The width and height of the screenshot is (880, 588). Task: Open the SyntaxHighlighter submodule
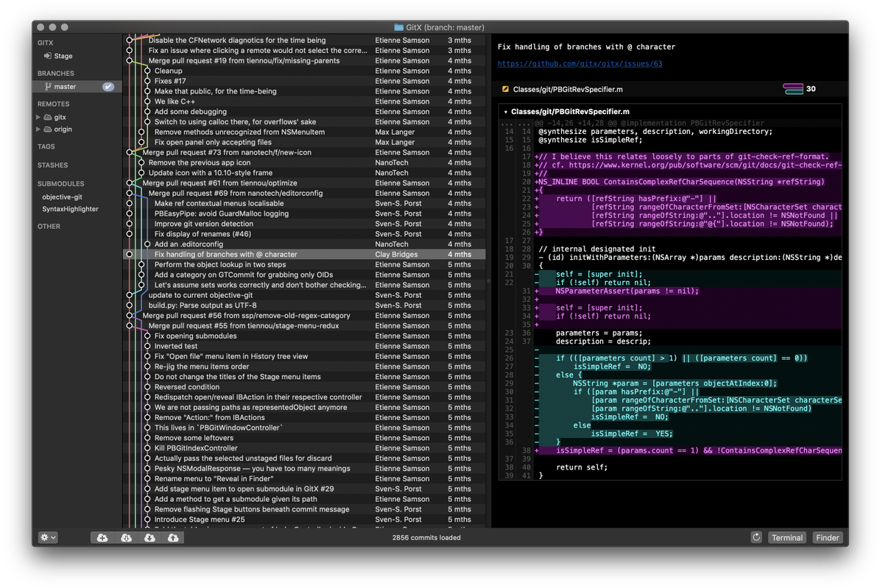(70, 209)
